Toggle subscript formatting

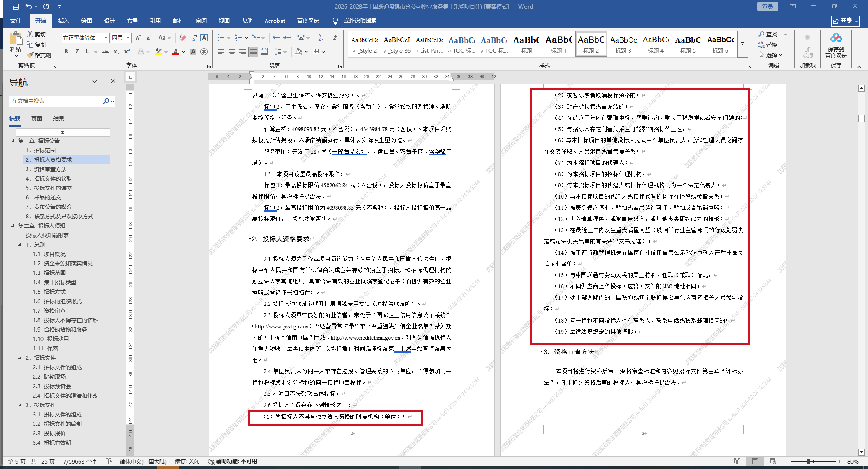point(116,52)
